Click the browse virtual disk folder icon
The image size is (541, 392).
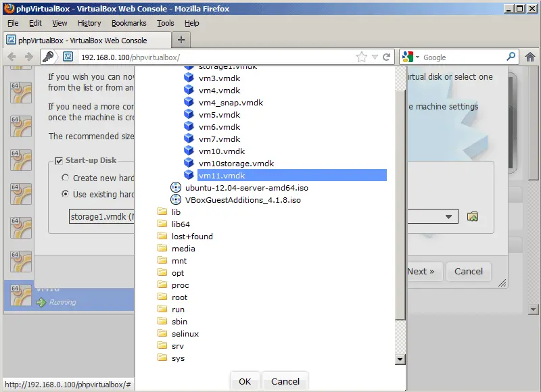472,216
